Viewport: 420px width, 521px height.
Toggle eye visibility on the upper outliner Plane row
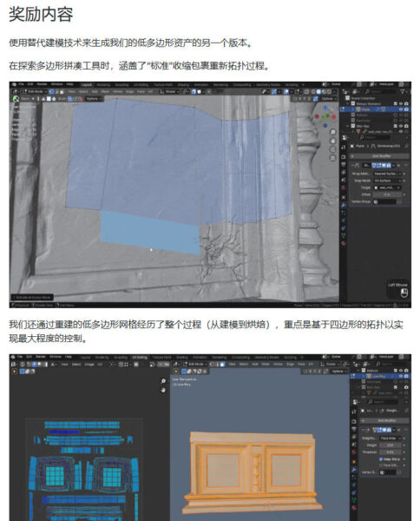tap(401, 109)
